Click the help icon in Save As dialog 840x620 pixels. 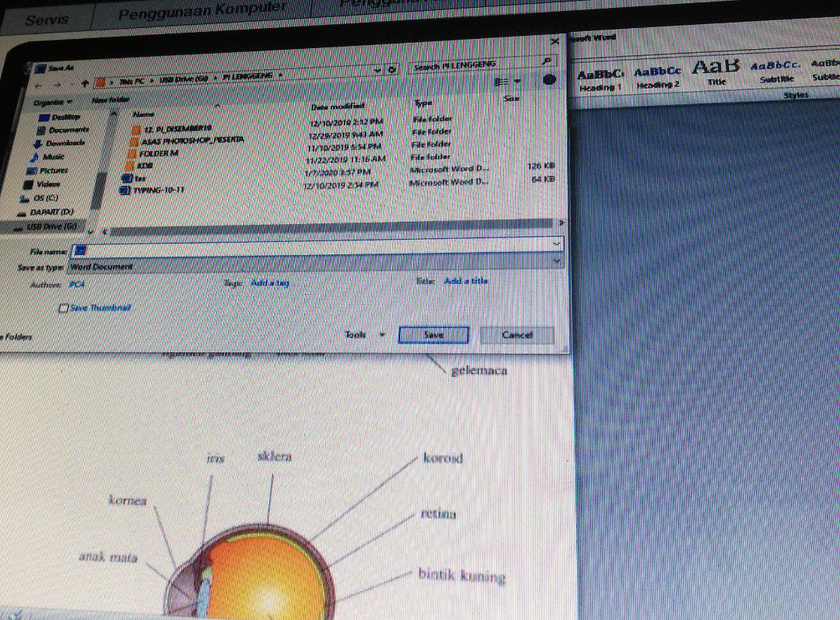(549, 80)
